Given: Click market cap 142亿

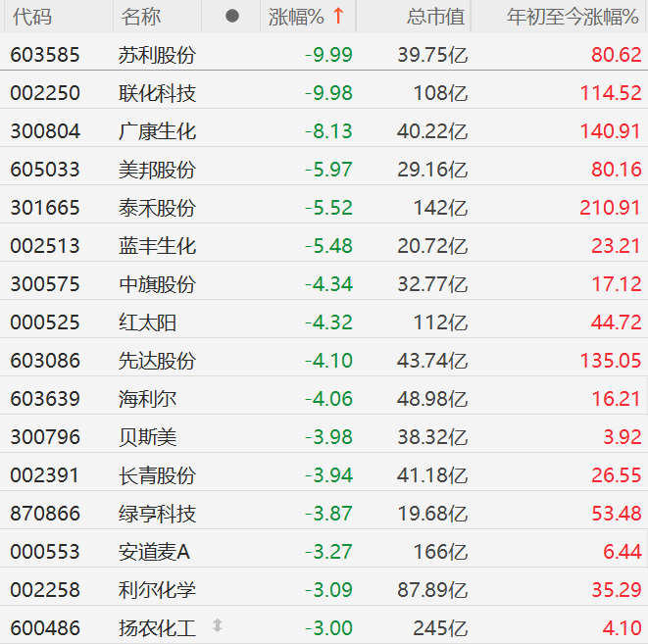Looking at the screenshot, I should tap(440, 208).
